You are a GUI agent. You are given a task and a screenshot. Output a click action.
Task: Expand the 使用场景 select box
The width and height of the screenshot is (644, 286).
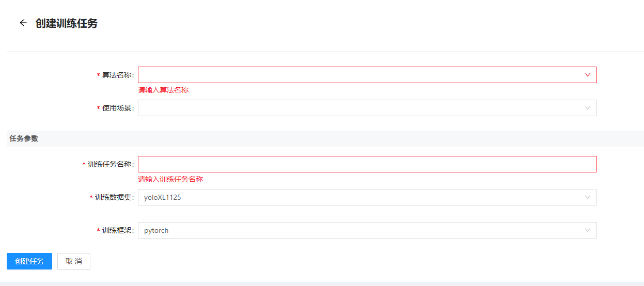point(362,108)
